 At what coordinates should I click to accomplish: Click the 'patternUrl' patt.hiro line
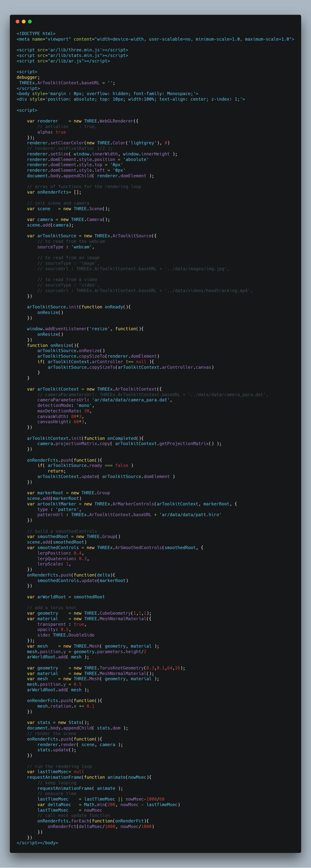point(129,515)
